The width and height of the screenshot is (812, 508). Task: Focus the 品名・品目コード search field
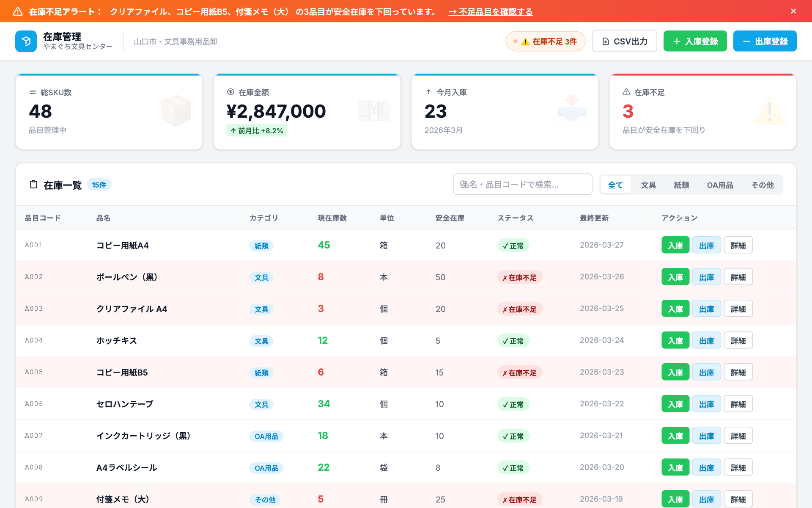pyautogui.click(x=522, y=185)
